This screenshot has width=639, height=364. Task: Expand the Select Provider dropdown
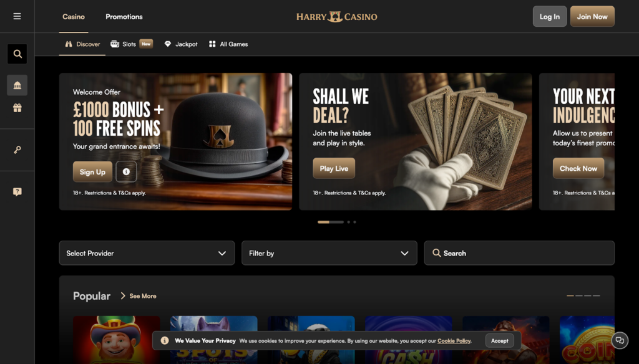click(x=147, y=253)
